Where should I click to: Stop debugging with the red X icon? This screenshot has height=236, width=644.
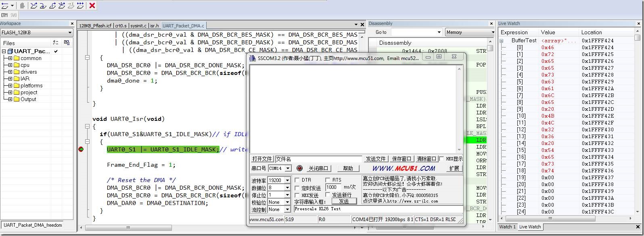pyautogui.click(x=92, y=5)
